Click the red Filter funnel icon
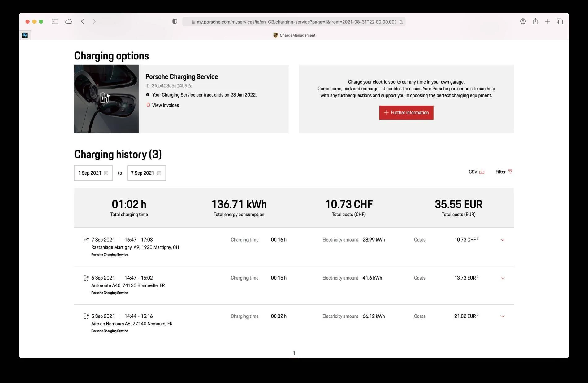 coord(510,172)
